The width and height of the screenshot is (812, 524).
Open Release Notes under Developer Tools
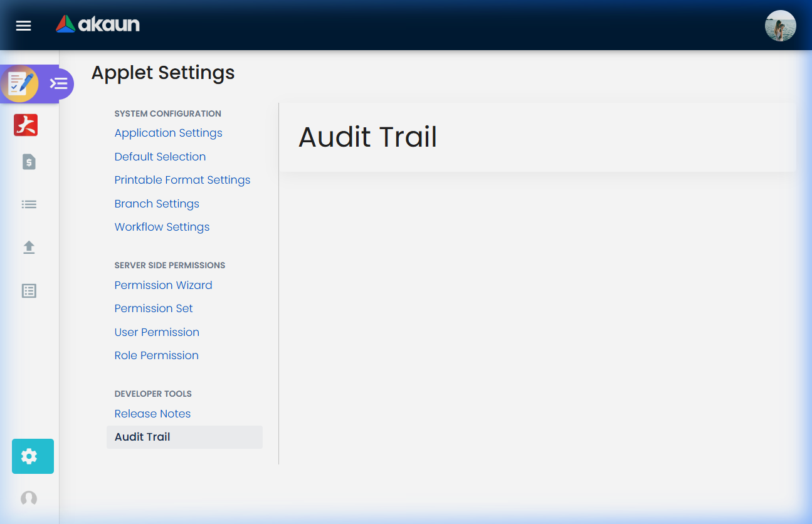[x=152, y=414]
